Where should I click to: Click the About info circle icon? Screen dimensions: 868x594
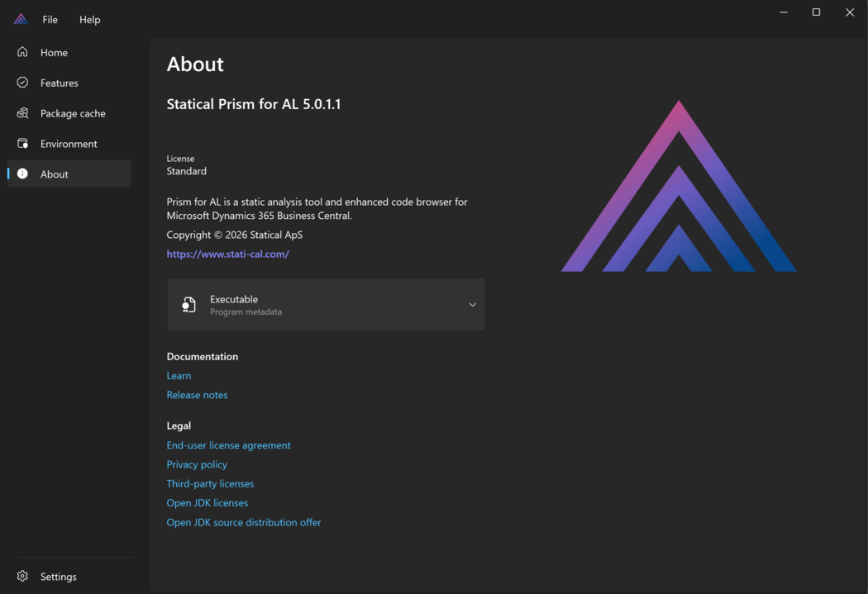(x=22, y=173)
